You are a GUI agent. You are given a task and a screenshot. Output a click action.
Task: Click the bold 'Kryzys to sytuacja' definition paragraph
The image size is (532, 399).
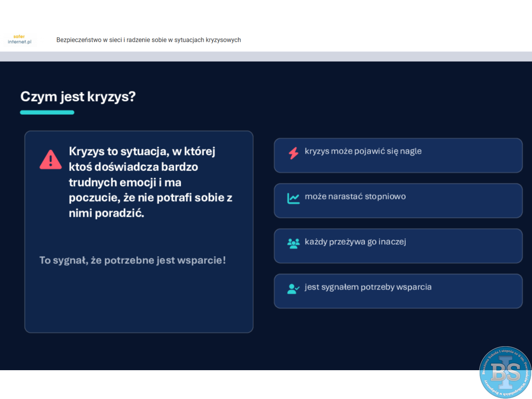[x=151, y=182]
